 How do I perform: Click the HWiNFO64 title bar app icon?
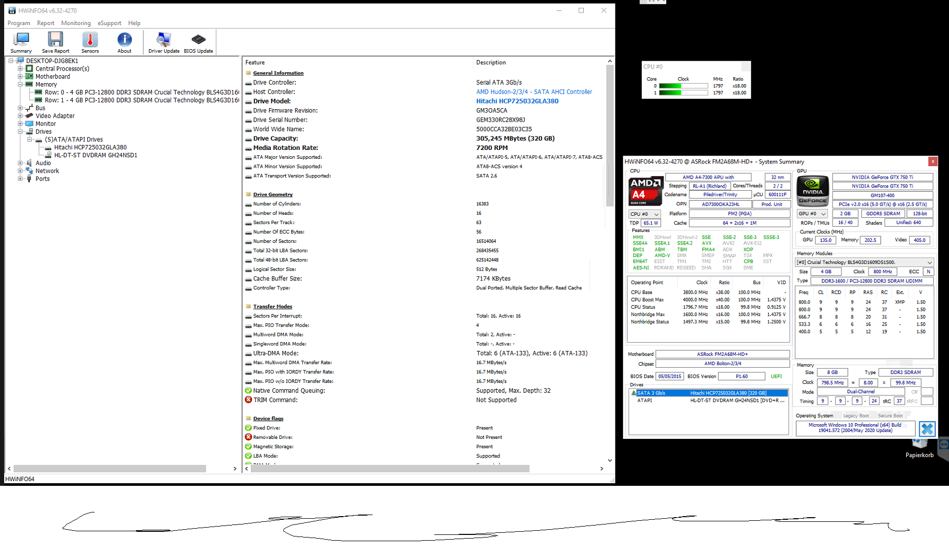pos(12,10)
